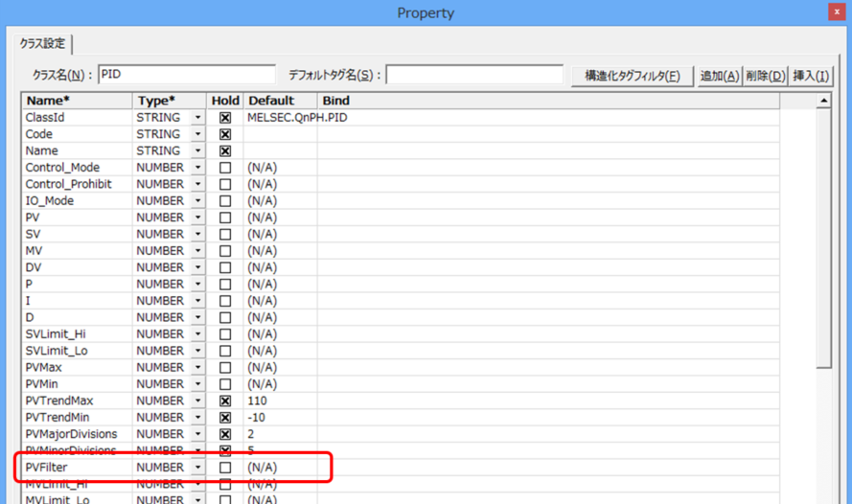Click the クラス名 input field
The image size is (852, 504).
pos(187,75)
